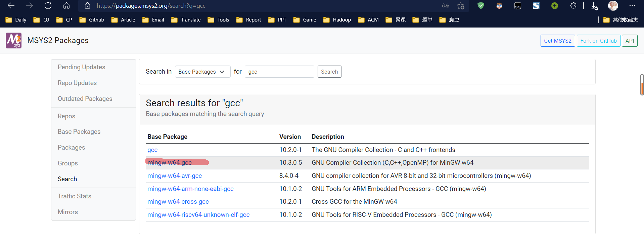Click the browser address bar URL
The height and width of the screenshot is (235, 644).
[x=151, y=6]
